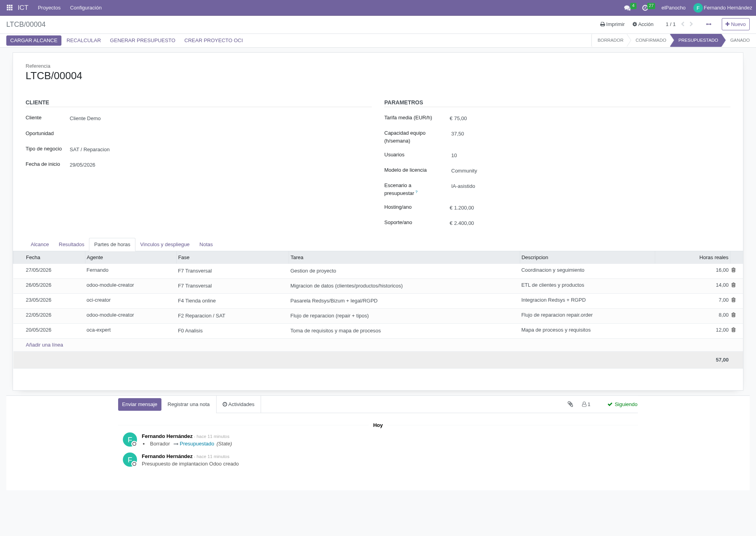Toggle the form width expand arrows icon
Image resolution: width=756 pixels, height=536 pixels.
pyautogui.click(x=709, y=24)
